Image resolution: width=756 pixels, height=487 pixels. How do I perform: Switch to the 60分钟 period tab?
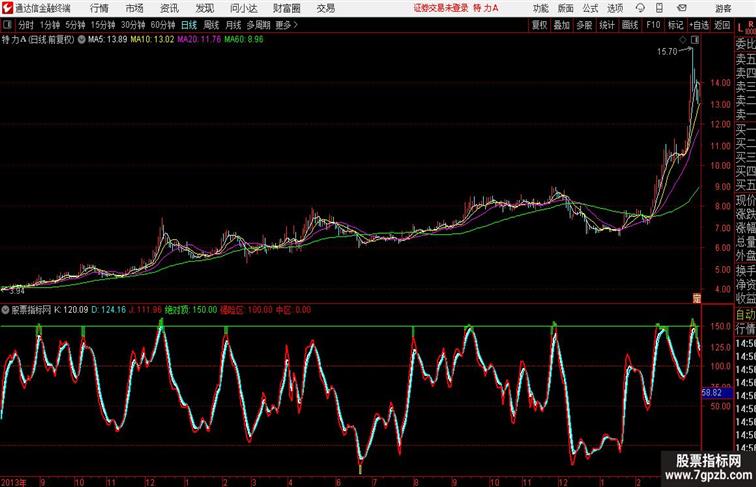click(x=163, y=25)
